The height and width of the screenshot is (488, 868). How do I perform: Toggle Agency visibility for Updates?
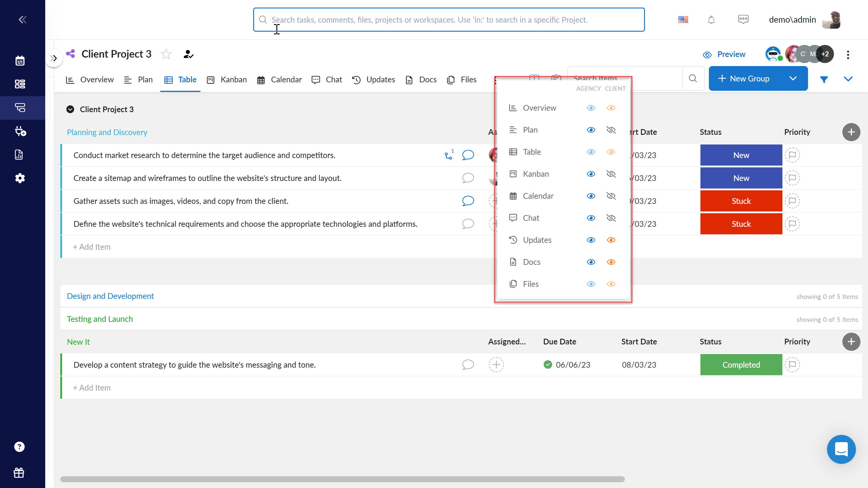(590, 240)
